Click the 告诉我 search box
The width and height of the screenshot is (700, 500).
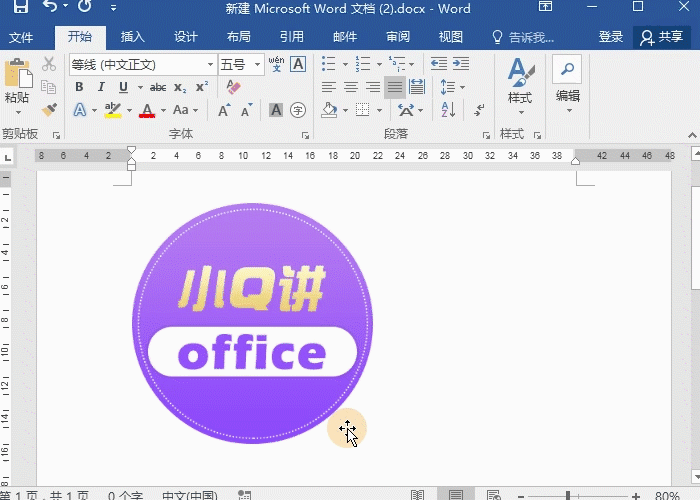coord(523,37)
